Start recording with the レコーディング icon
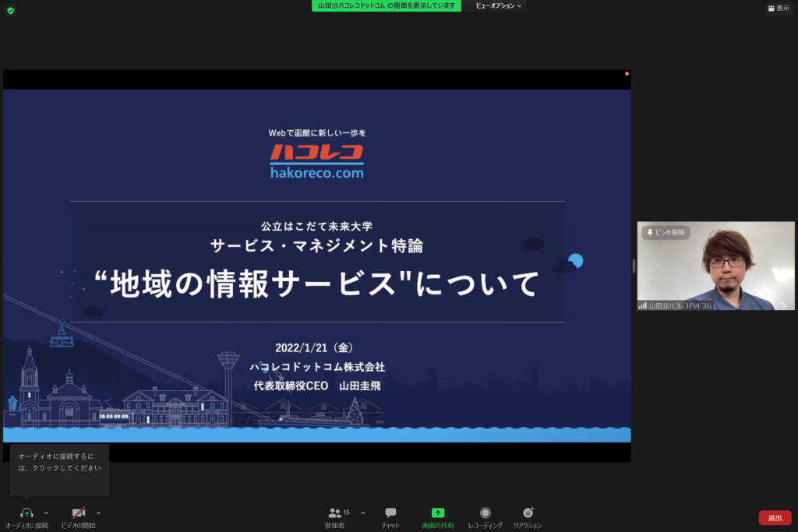Image resolution: width=798 pixels, height=532 pixels. click(x=485, y=513)
